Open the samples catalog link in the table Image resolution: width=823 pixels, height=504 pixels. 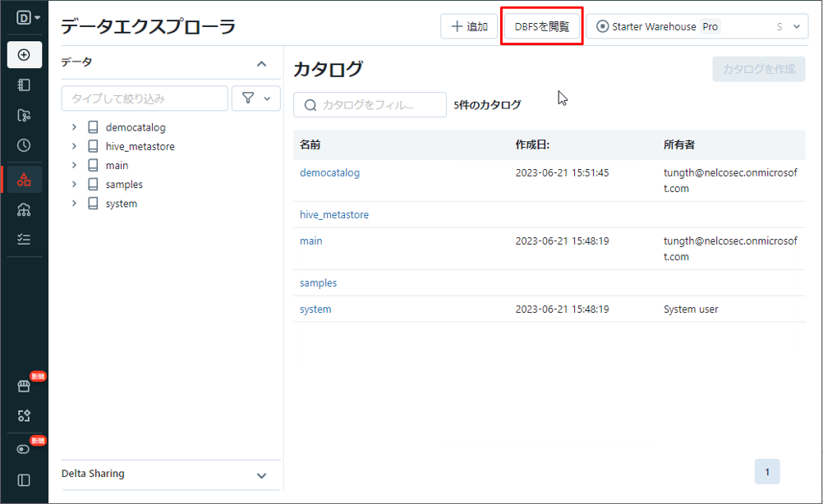coord(318,282)
